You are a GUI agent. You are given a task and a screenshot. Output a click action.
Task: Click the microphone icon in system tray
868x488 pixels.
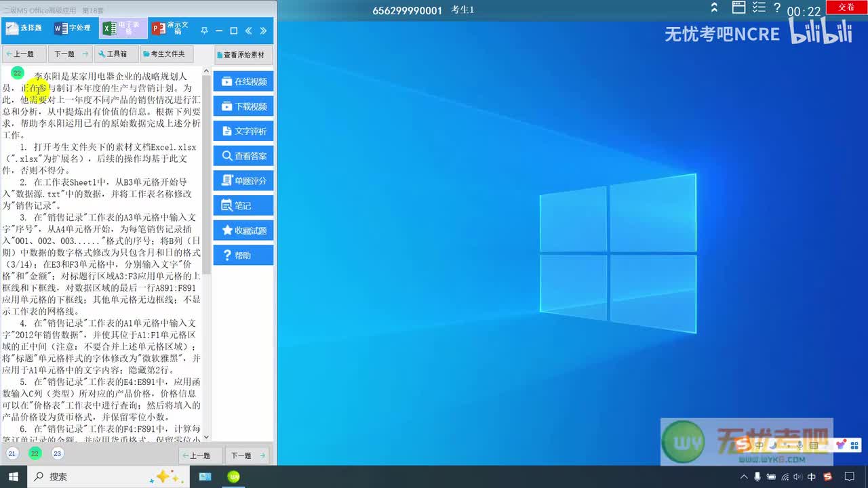tap(757, 477)
